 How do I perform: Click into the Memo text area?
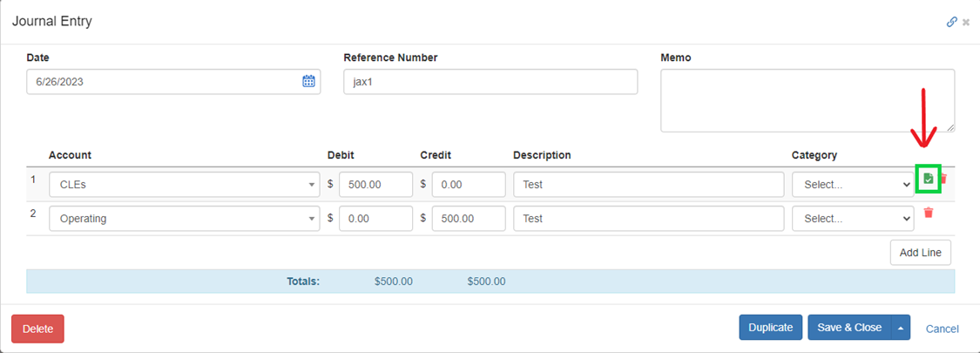click(x=808, y=100)
